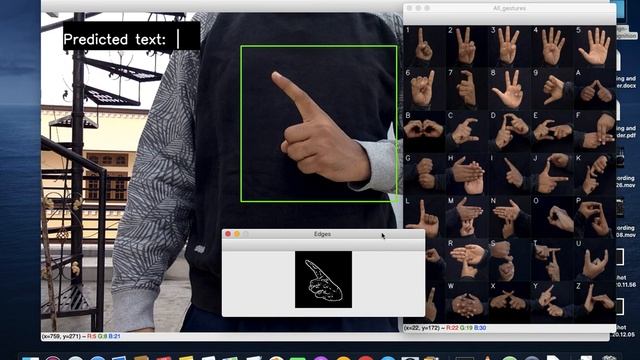640x360 pixels.
Task: Select the gesture thumbnail labeled 2
Action: 467,47
